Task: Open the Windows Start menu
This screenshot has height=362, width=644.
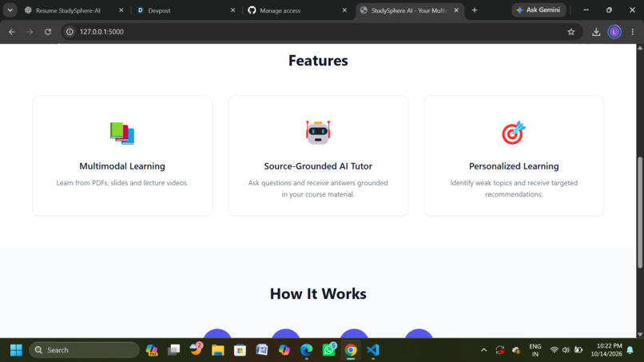Action: 16,350
